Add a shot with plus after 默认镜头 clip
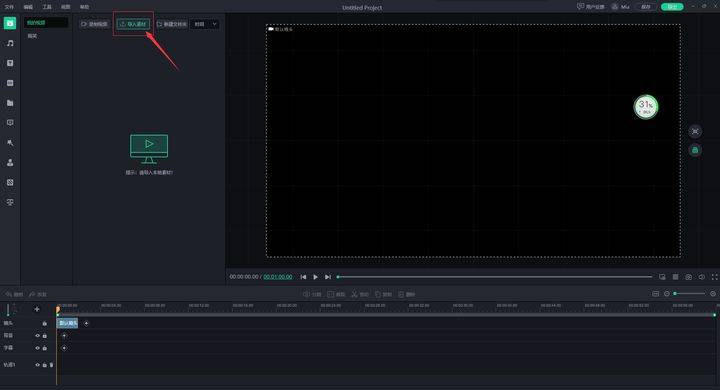The height and width of the screenshot is (390, 720). coord(86,323)
